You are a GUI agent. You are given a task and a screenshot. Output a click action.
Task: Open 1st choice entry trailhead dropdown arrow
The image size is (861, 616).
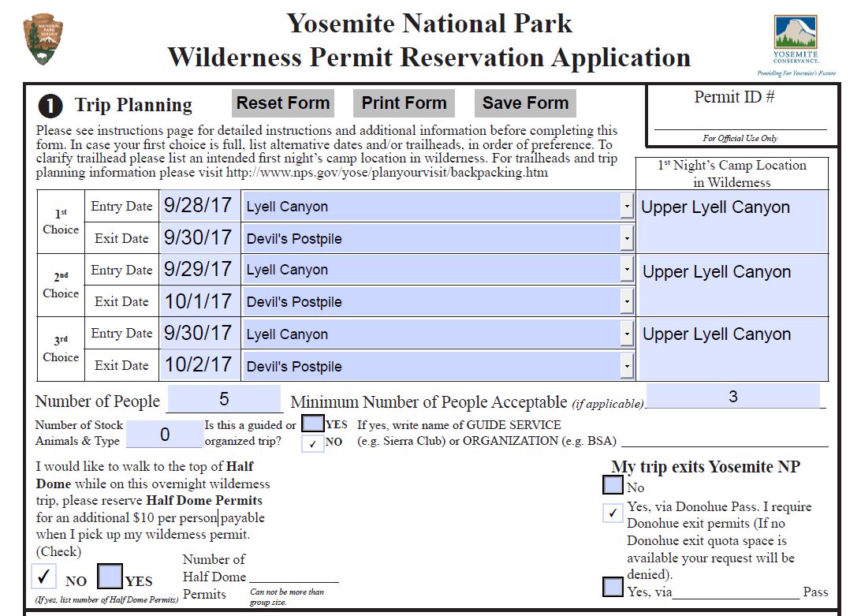(627, 207)
